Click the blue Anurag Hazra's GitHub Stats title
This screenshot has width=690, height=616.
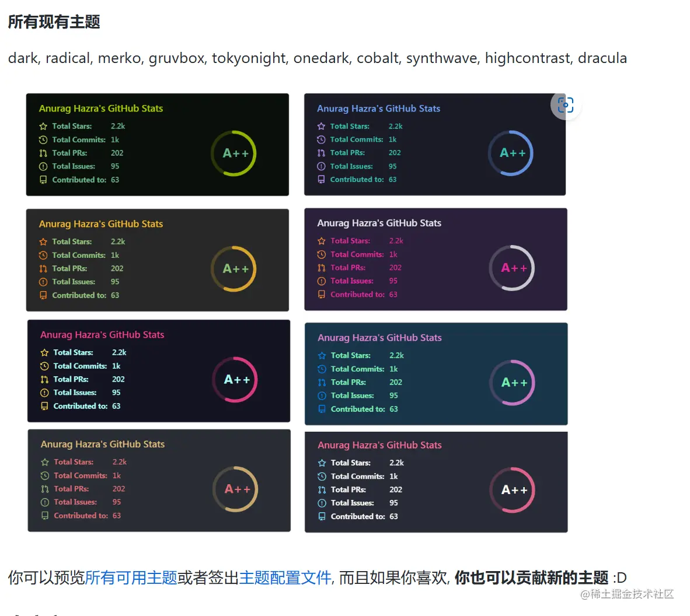[x=378, y=108]
